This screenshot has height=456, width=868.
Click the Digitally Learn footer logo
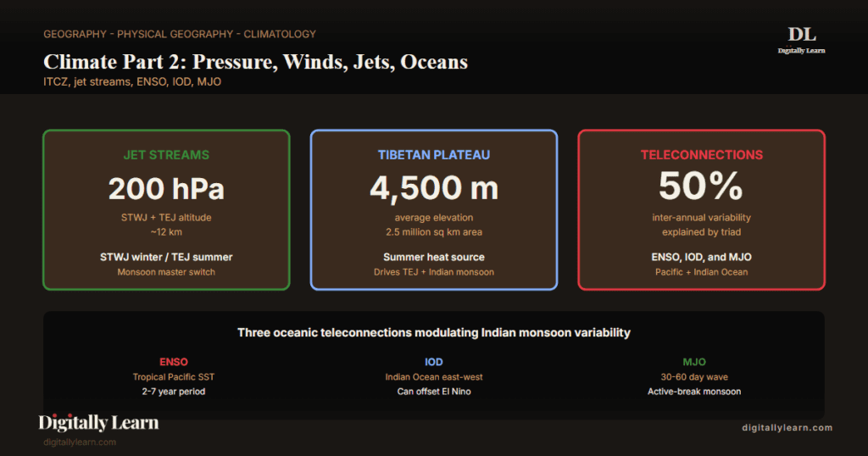tap(98, 423)
